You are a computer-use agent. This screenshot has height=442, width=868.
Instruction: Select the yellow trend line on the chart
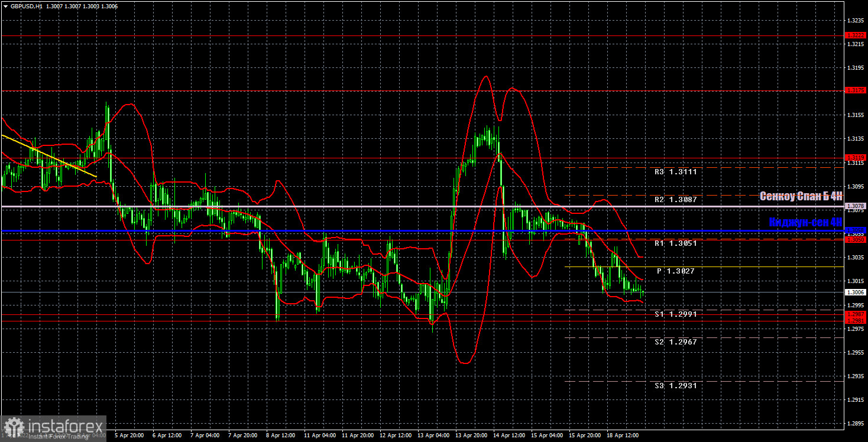click(x=49, y=156)
